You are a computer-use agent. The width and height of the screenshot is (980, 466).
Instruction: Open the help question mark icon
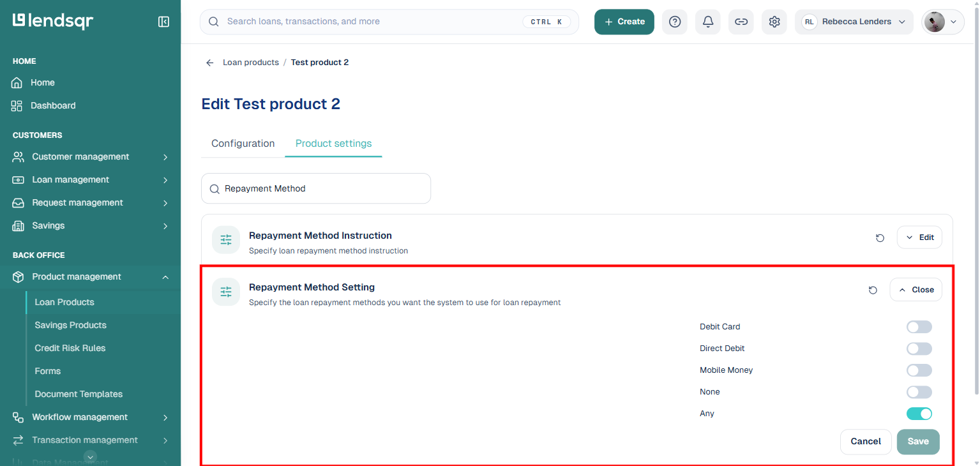675,22
